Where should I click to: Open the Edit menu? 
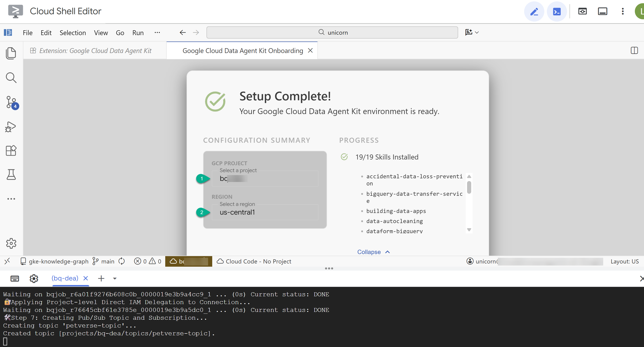point(46,33)
